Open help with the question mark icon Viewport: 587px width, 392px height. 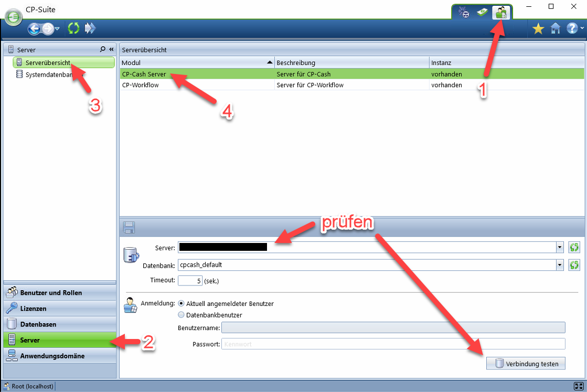(x=572, y=29)
